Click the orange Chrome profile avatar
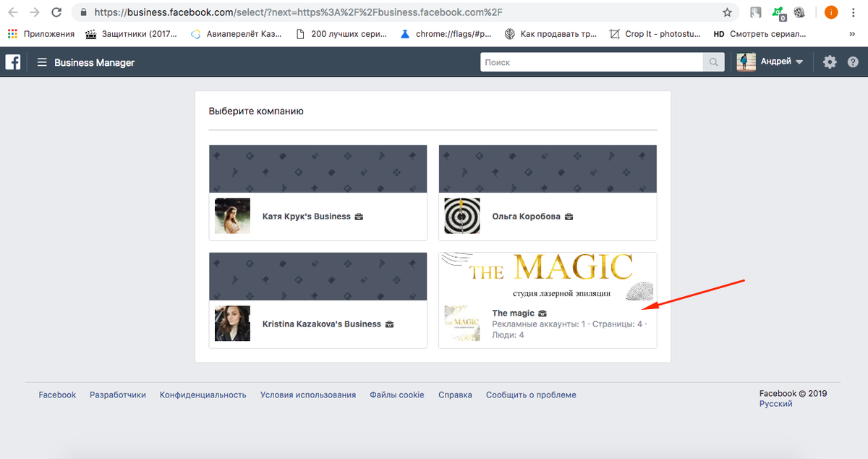This screenshot has height=459, width=868. pyautogui.click(x=832, y=12)
